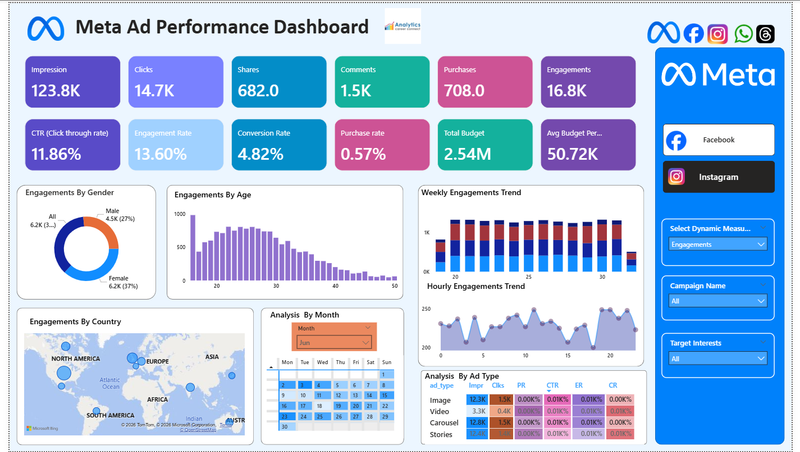Click the Meta infinity logo beside dashboard title
The width and height of the screenshot is (800, 452).
pos(46,28)
